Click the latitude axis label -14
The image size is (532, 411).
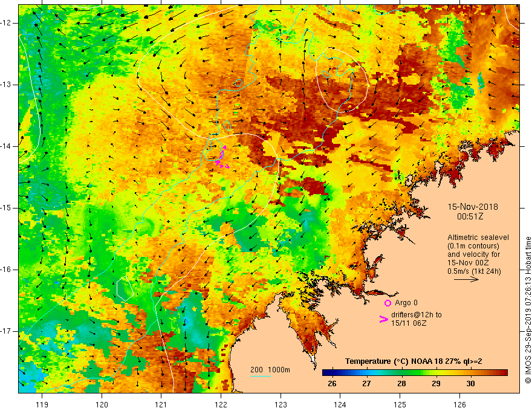(x=7, y=146)
